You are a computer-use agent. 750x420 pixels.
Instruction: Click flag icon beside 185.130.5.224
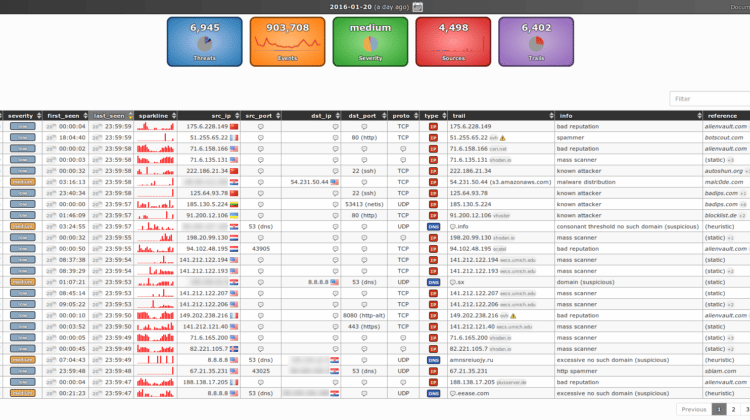coord(234,204)
